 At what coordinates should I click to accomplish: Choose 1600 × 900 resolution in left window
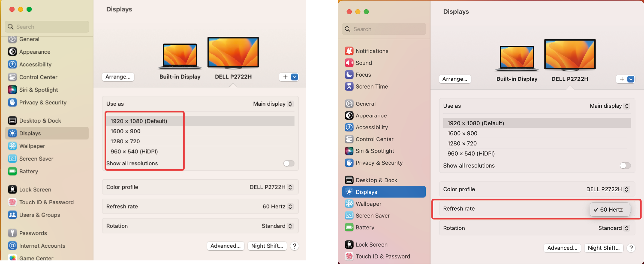coord(125,131)
